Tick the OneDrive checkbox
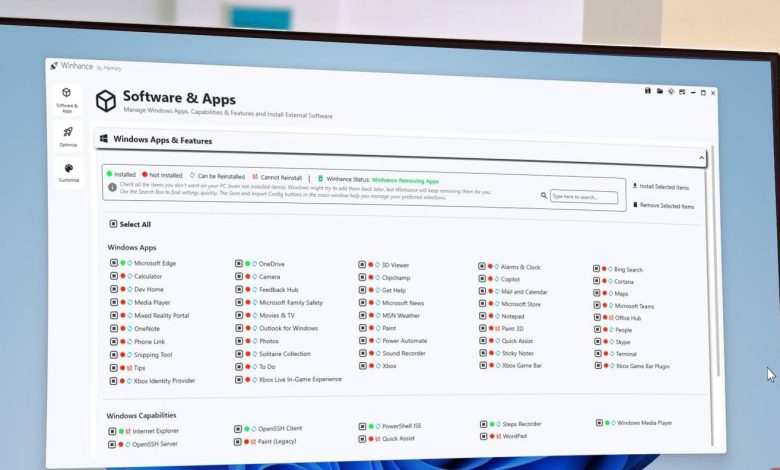Screen dimensions: 780x470 click(238, 264)
